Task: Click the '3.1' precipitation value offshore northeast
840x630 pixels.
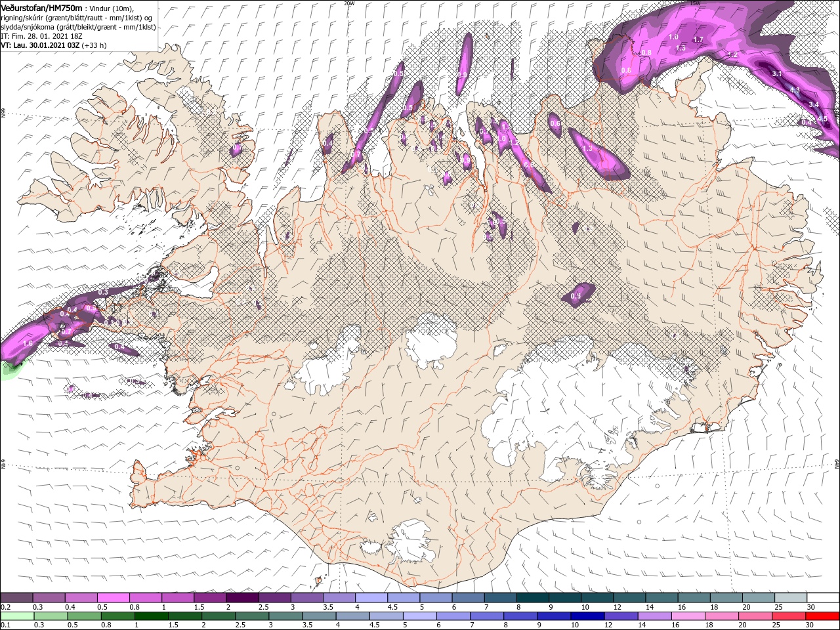Action: [x=777, y=73]
